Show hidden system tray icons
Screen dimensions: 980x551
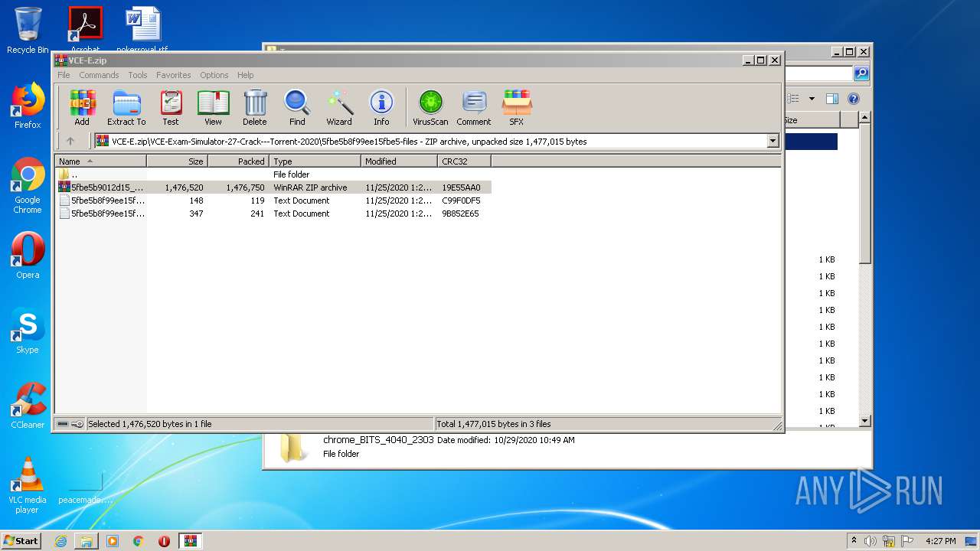[x=854, y=541]
